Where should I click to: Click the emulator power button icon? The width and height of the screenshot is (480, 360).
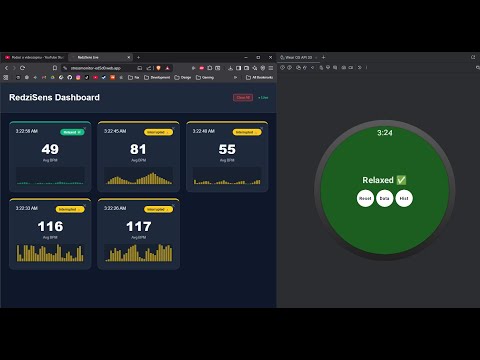282,67
